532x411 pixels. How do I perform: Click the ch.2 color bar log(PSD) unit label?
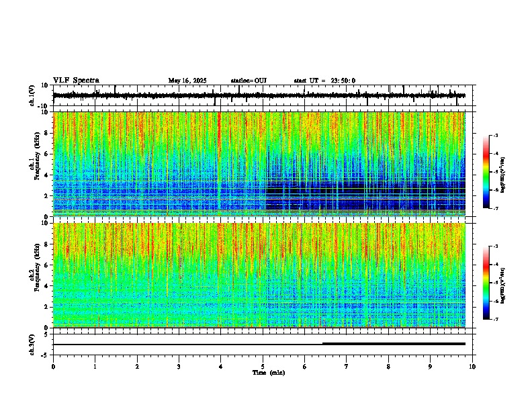tap(503, 286)
